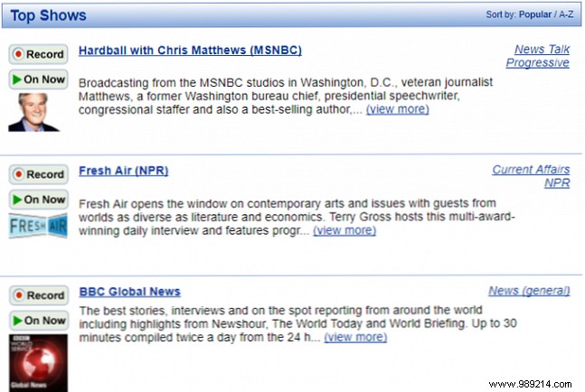Open the Fresh Air (NPR) title link
Screen dimensions: 585x392
pyautogui.click(x=123, y=170)
